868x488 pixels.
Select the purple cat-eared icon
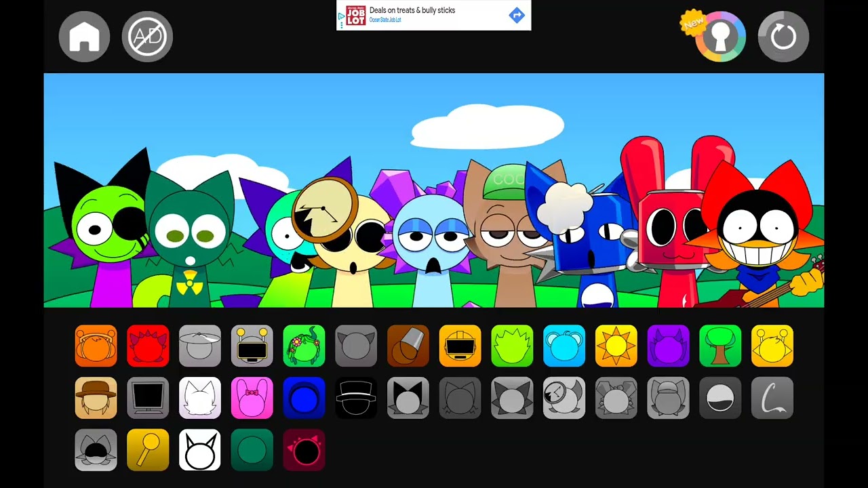(669, 346)
